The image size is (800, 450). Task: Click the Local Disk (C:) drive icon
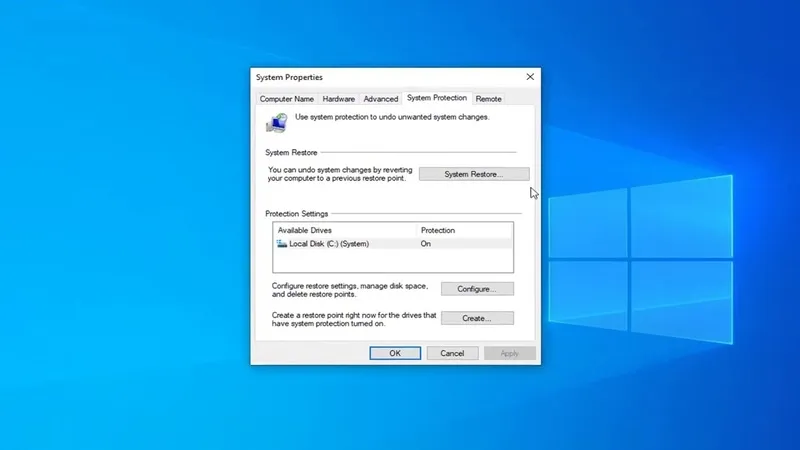281,243
